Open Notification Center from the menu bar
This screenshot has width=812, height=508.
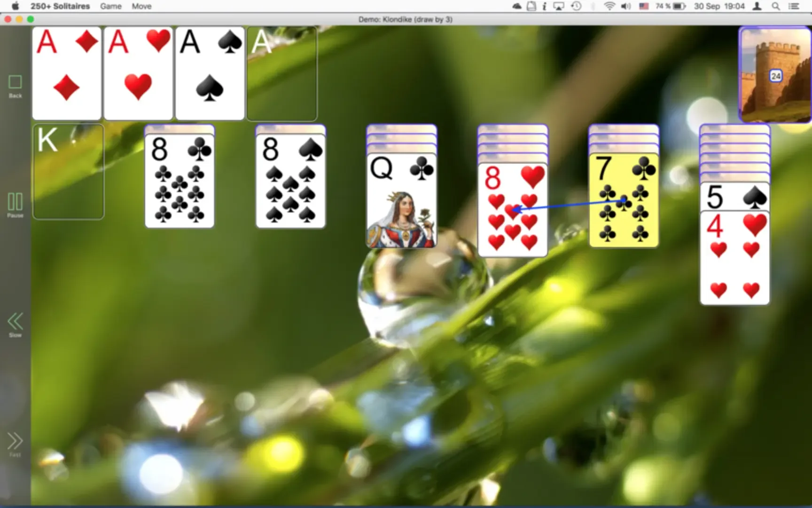794,7
